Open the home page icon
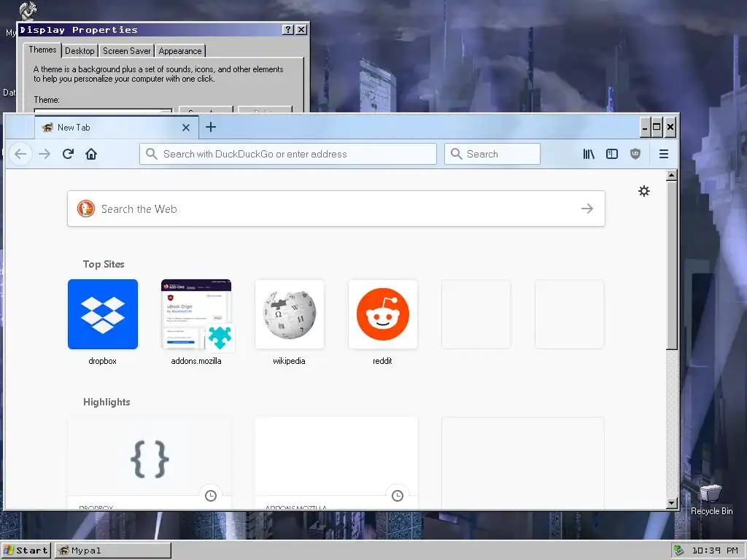 (91, 154)
